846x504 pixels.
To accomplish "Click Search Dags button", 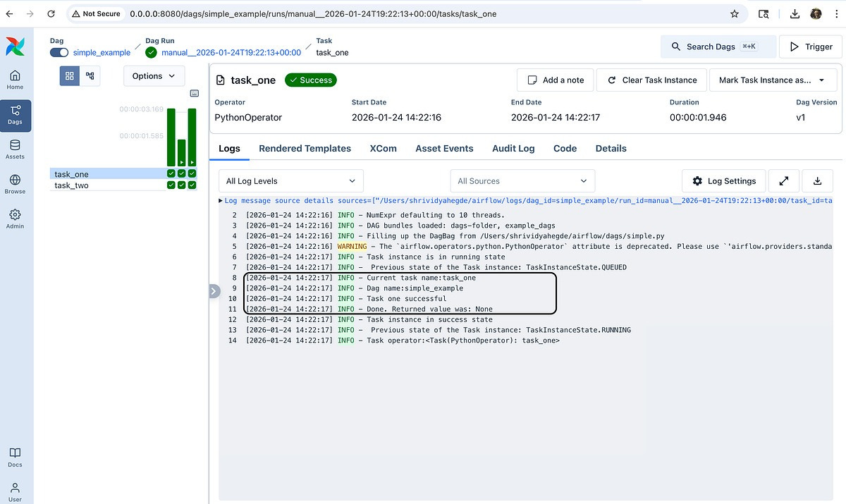I will pos(718,47).
